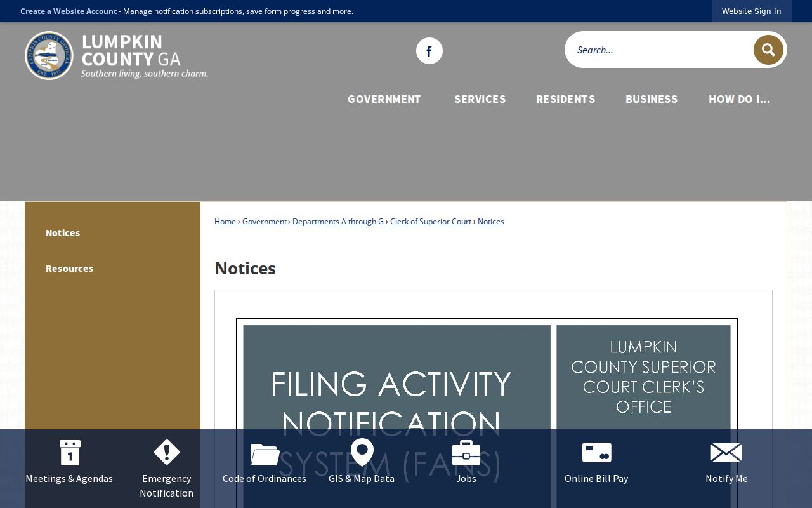812x508 pixels.
Task: Select Resources in the sidebar
Action: click(x=69, y=269)
